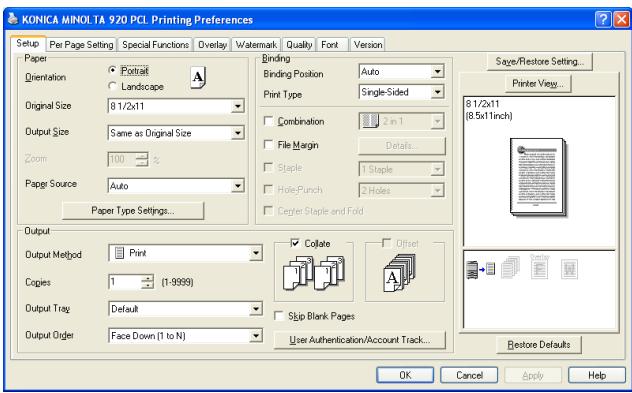Switch to the Overlay tab

pos(212,45)
